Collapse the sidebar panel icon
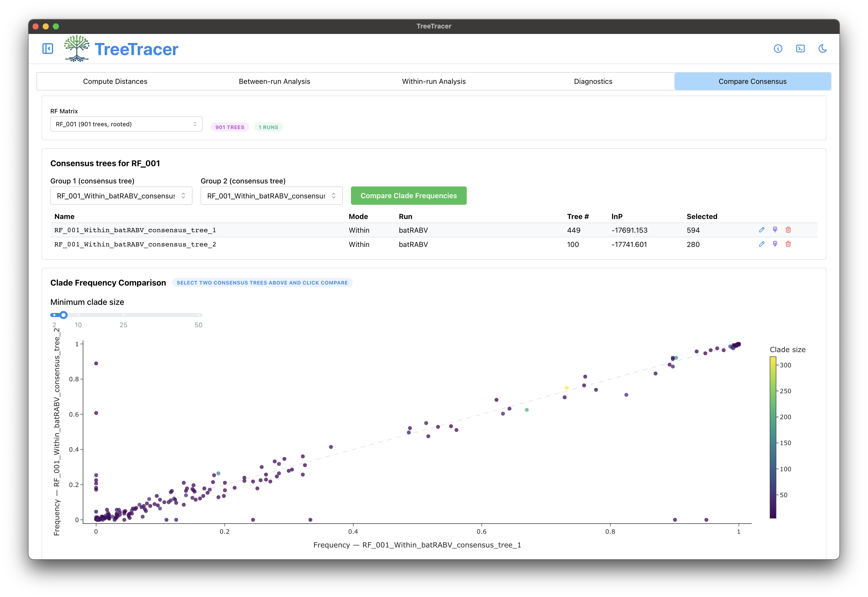868x597 pixels. [x=48, y=49]
